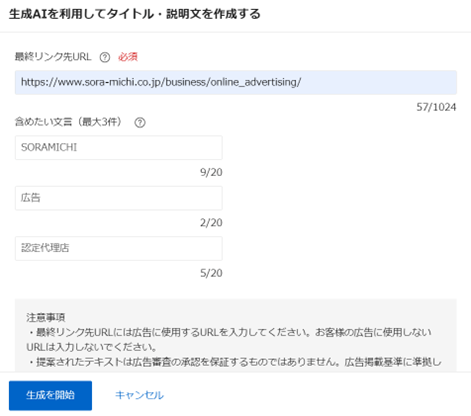Click the 含めたい文言（最大3件） label
The width and height of the screenshot is (471, 416).
pyautogui.click(x=68, y=122)
